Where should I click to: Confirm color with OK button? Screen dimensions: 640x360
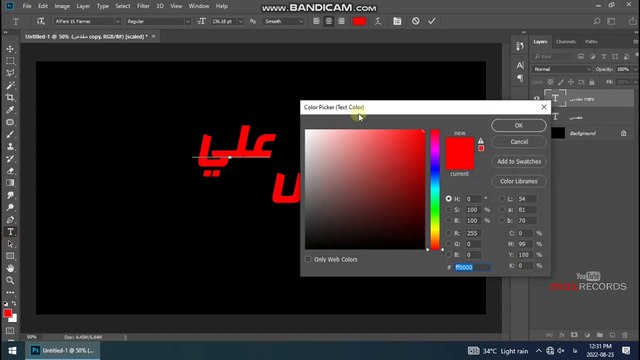(x=519, y=125)
